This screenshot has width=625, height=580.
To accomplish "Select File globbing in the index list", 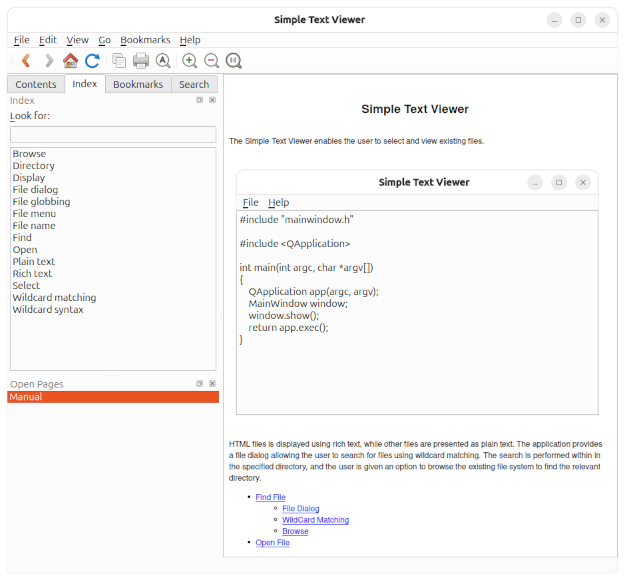I will [41, 202].
